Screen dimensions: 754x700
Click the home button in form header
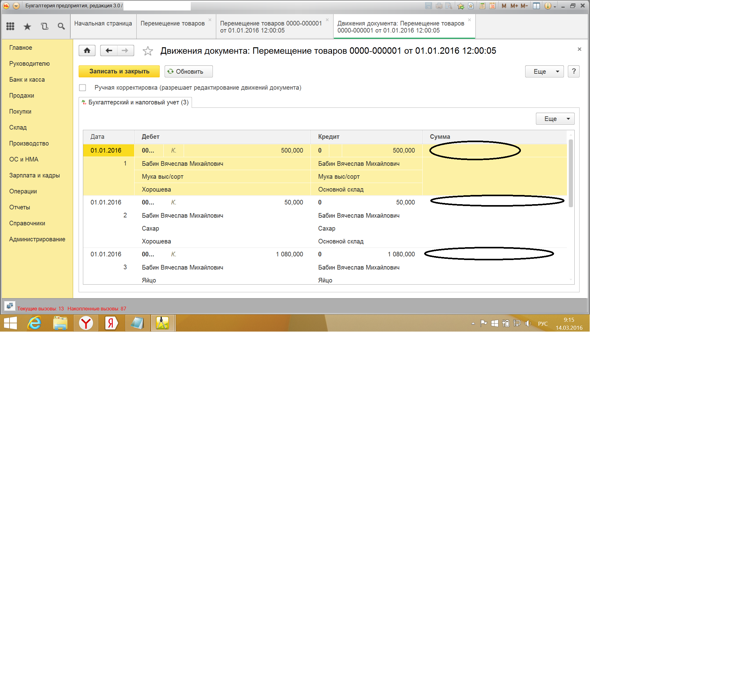point(87,50)
